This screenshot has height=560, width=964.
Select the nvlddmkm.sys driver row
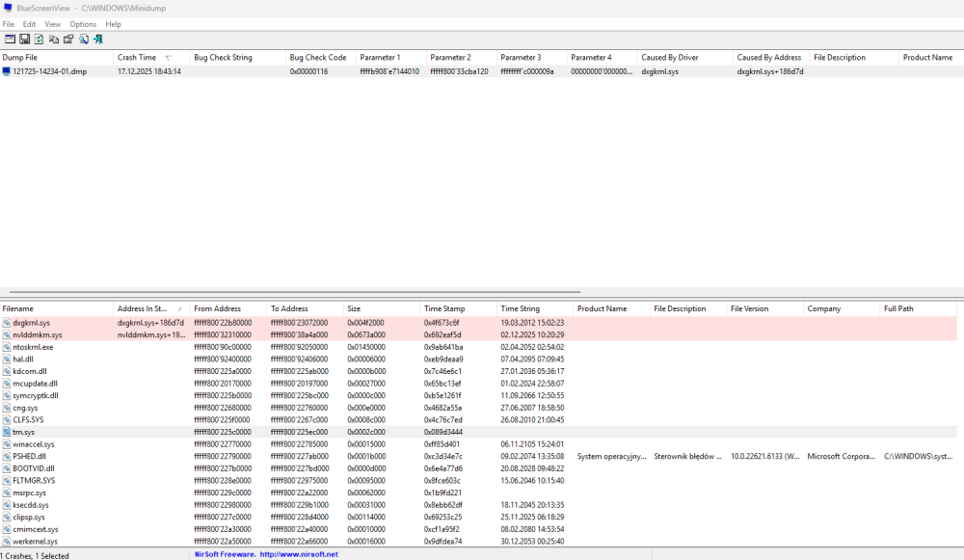pyautogui.click(x=39, y=334)
